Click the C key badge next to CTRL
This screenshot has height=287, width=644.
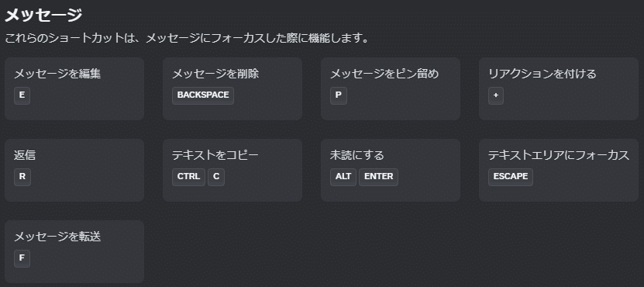pos(216,177)
